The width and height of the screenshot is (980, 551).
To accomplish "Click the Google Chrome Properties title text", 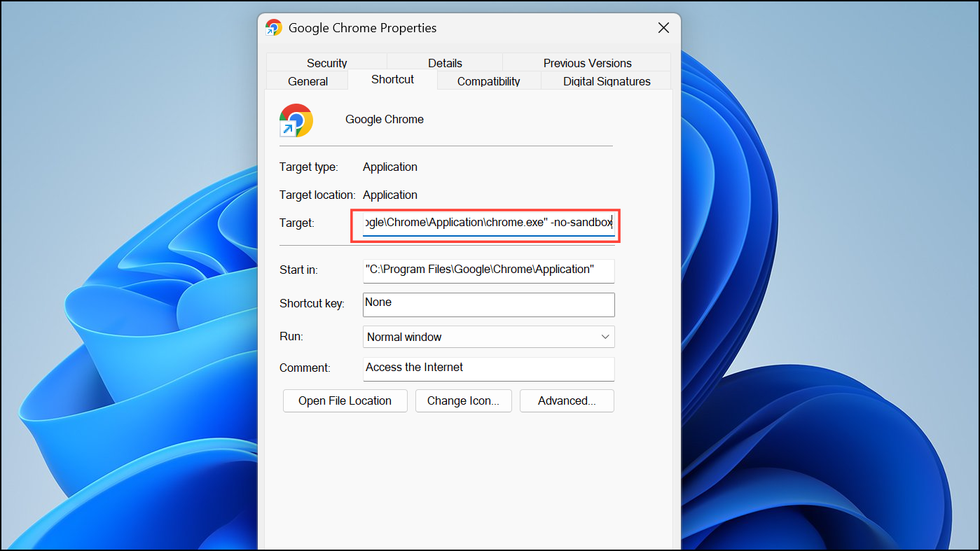I will point(362,28).
